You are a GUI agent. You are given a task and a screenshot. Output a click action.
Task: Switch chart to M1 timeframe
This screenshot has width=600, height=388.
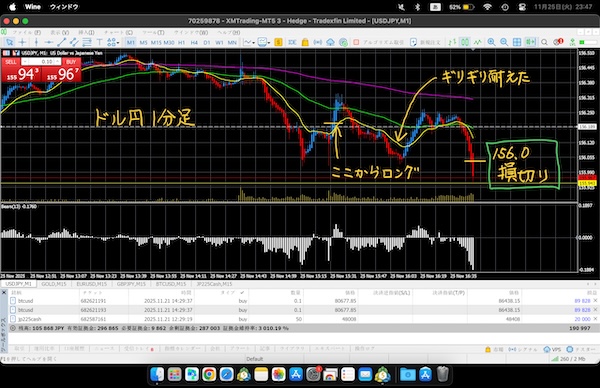(x=130, y=42)
